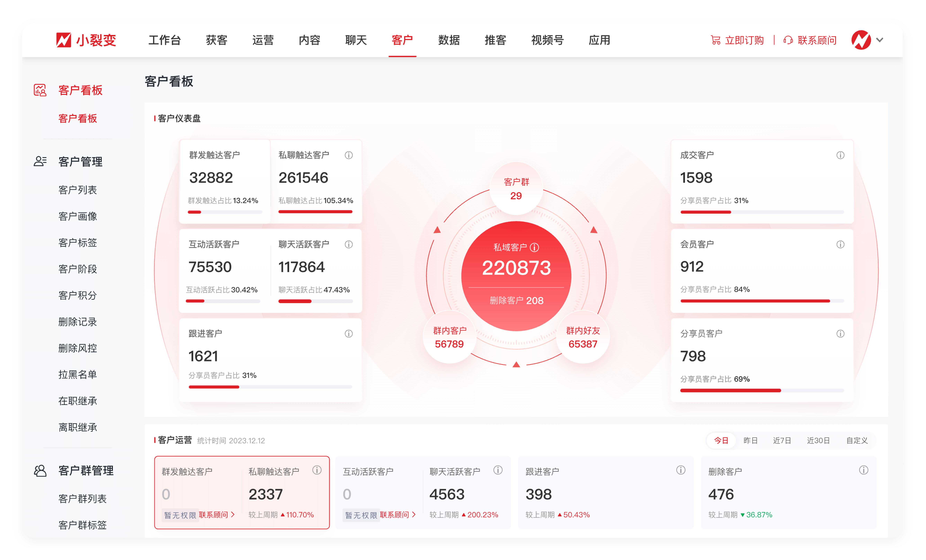Open the info tooltip on 私聊触达客户 card

tap(349, 155)
